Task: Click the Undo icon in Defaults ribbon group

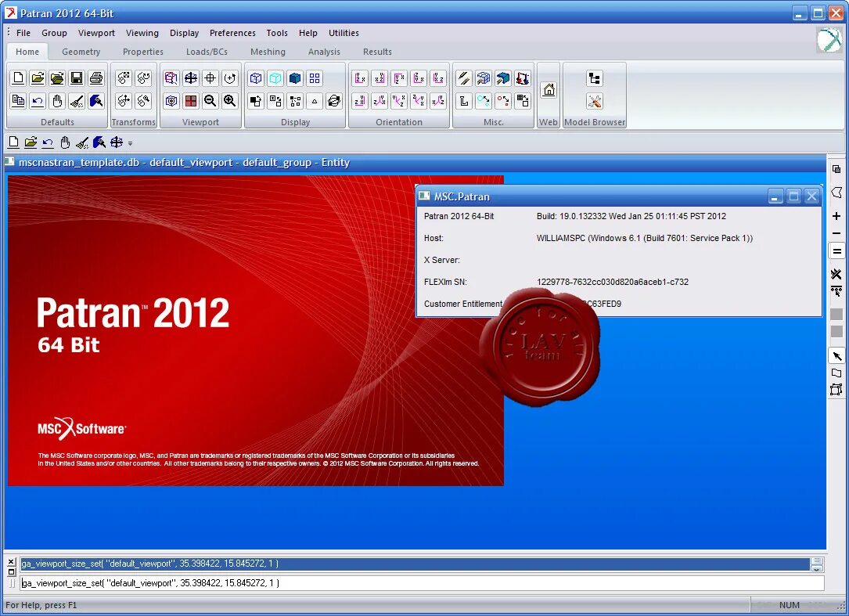Action: tap(38, 101)
